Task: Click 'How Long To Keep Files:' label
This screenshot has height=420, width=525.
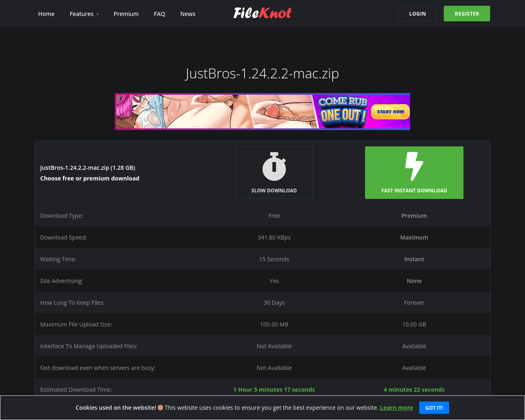Action: (73, 303)
